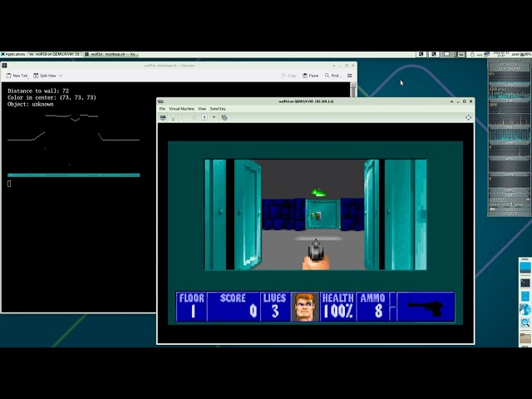Click the Manage VM snapshots icon
Image resolution: width=532 pixels, height=399 pixels.
[224, 117]
